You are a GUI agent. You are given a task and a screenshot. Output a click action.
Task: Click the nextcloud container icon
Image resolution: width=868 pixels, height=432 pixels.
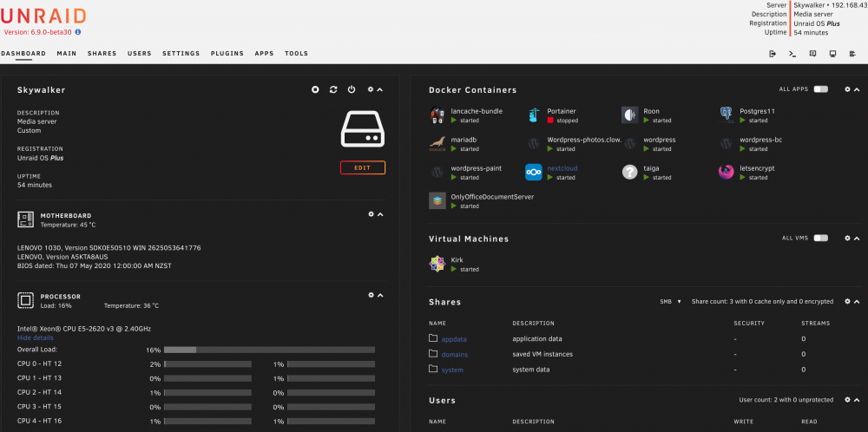point(534,172)
